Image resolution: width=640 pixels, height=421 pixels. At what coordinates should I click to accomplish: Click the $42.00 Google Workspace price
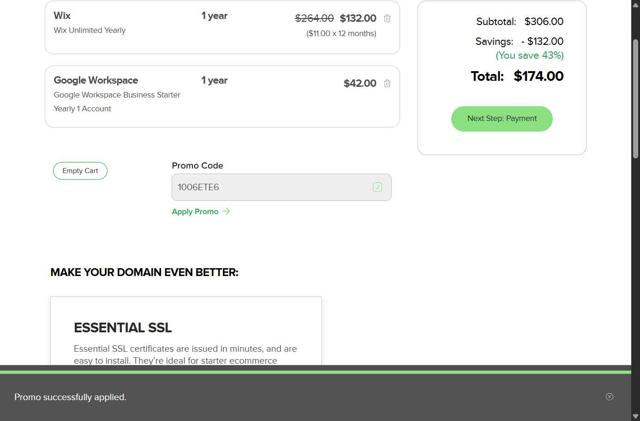[x=360, y=83]
